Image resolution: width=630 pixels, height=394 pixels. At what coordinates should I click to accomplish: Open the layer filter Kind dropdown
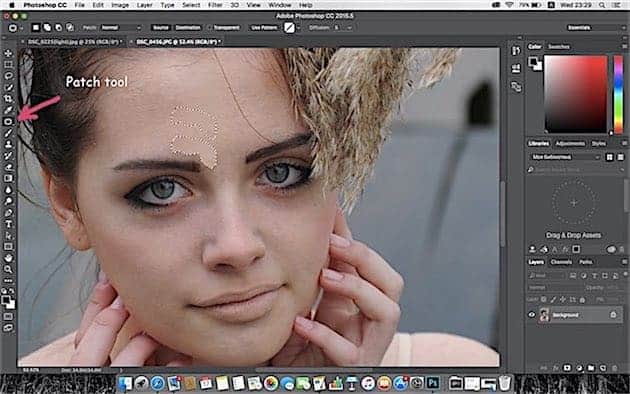click(547, 276)
